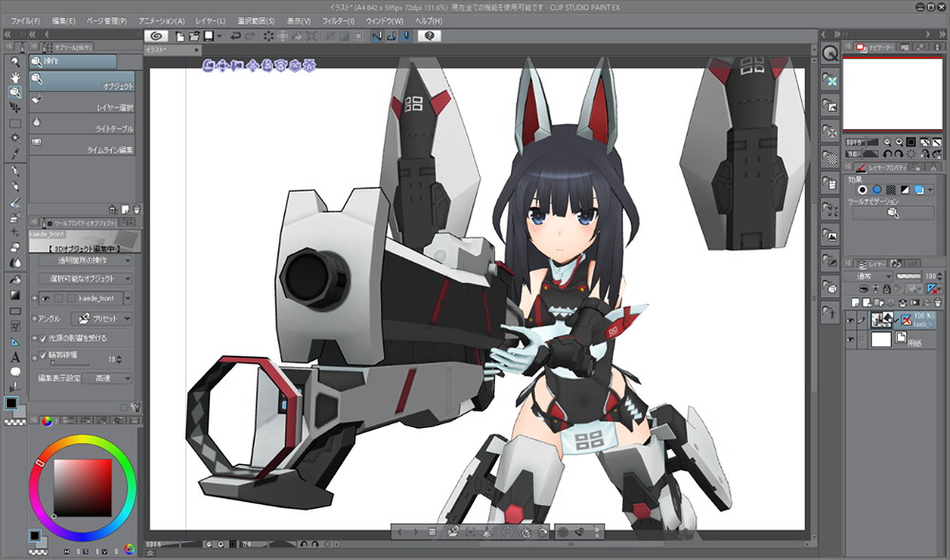Click the New document icon in command bar

[180, 36]
